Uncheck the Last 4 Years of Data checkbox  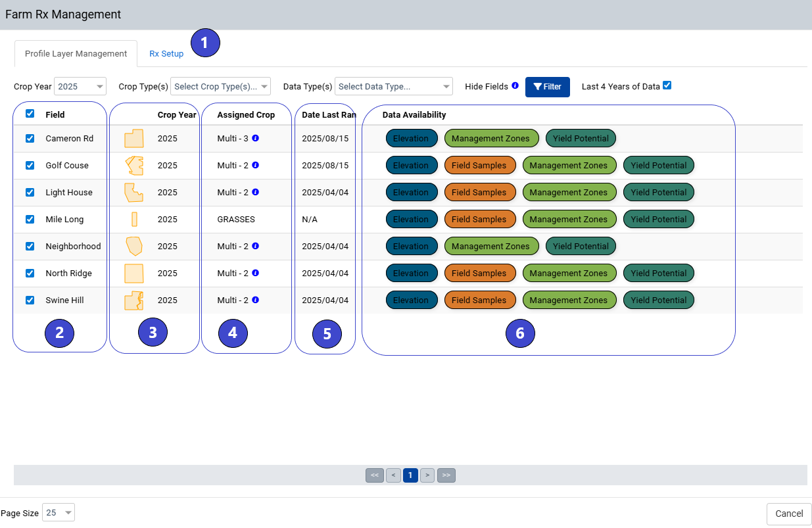[667, 85]
